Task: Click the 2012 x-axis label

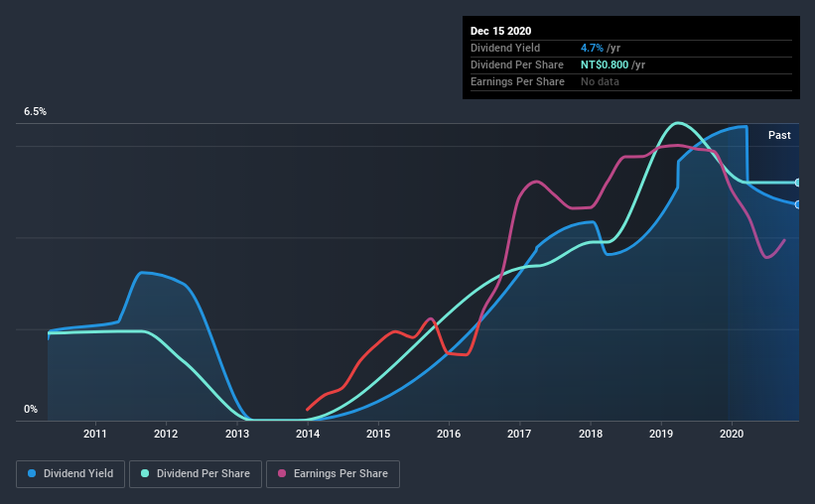Action: (166, 434)
